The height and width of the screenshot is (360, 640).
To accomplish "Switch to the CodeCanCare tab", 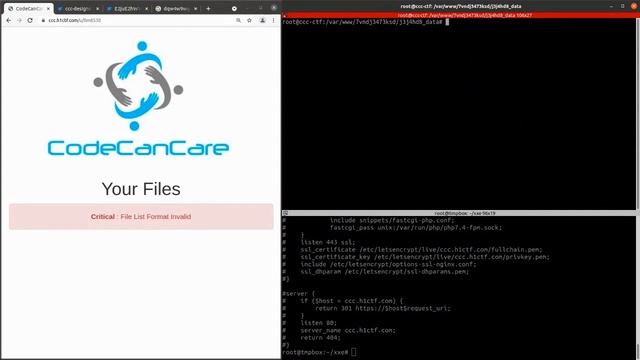I will click(x=28, y=9).
